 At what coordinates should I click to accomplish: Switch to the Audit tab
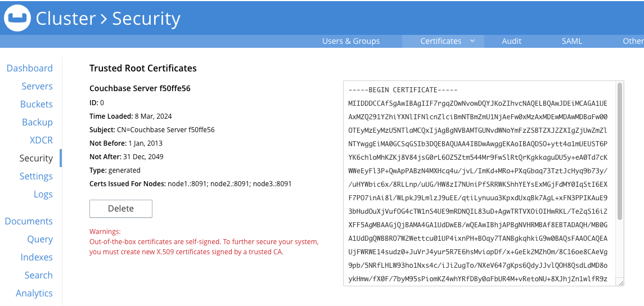(511, 41)
